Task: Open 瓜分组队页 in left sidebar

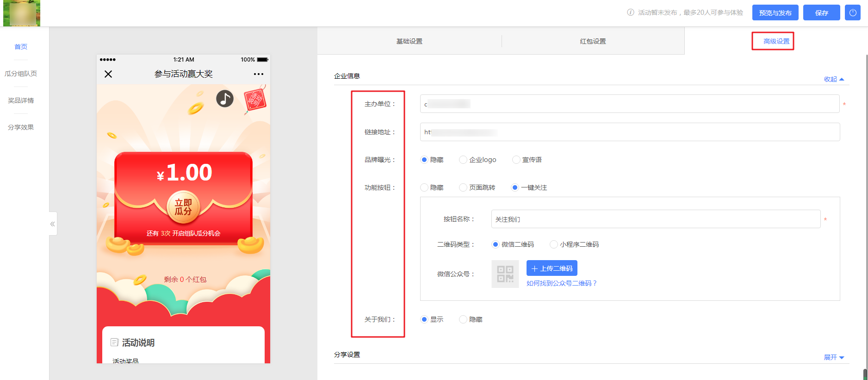Action: click(21, 74)
